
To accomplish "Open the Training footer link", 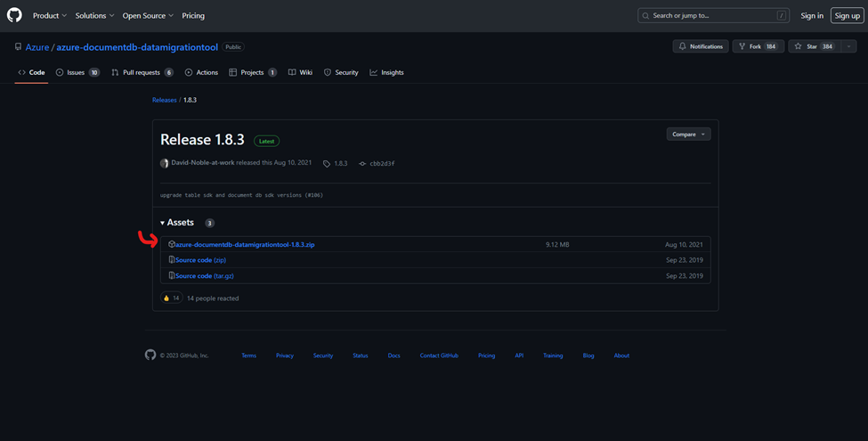I will point(553,355).
